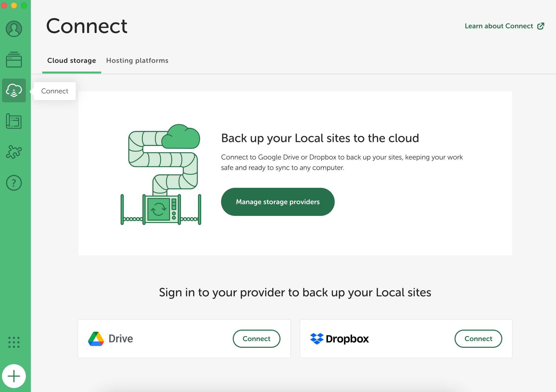Open the app grid dots icon
Screen dimensions: 556x392
pyautogui.click(x=14, y=342)
